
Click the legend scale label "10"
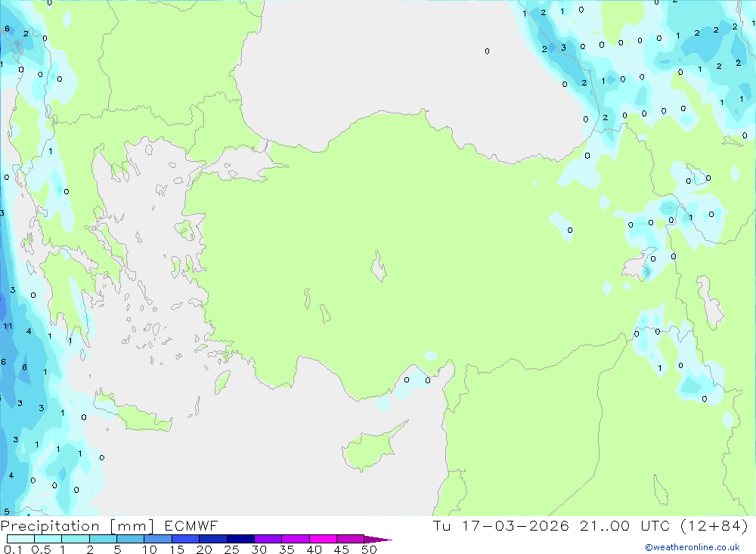pyautogui.click(x=150, y=549)
